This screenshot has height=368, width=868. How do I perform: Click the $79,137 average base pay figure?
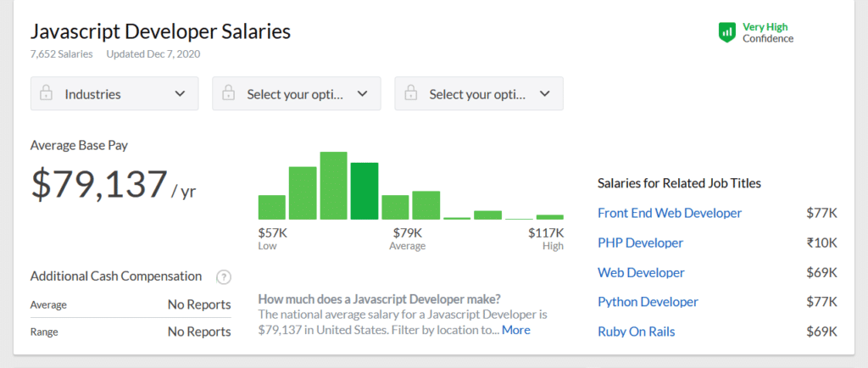(x=99, y=185)
